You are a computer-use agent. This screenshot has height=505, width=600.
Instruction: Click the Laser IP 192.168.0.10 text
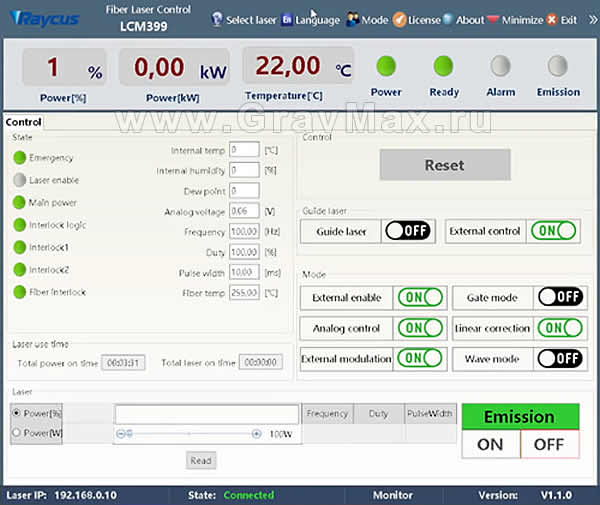[x=62, y=495]
